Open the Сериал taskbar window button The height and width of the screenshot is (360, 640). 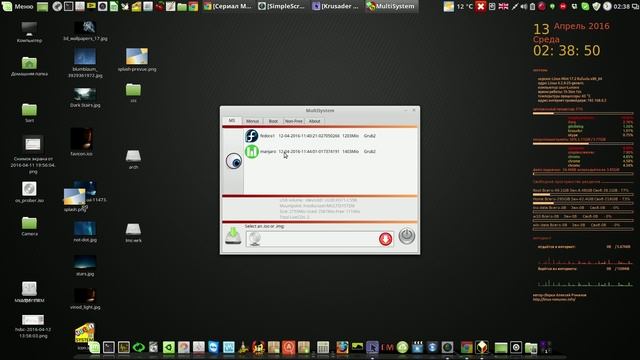228,6
